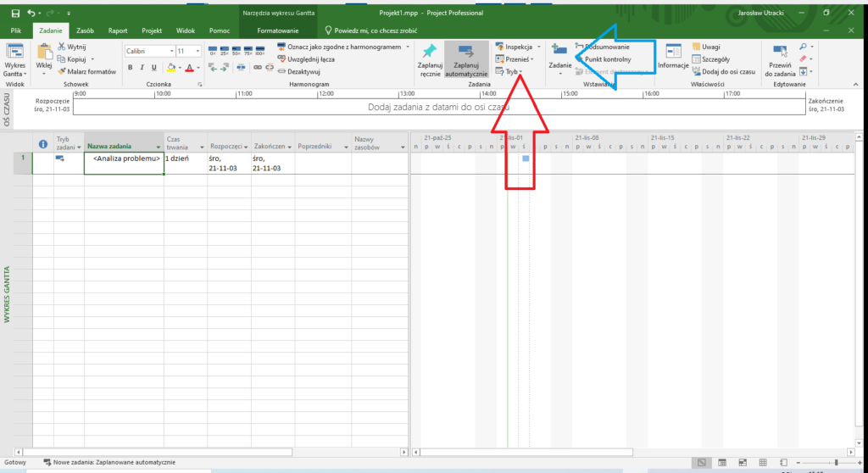
Task: Click the Malarz formatów format painter
Action: coord(62,72)
